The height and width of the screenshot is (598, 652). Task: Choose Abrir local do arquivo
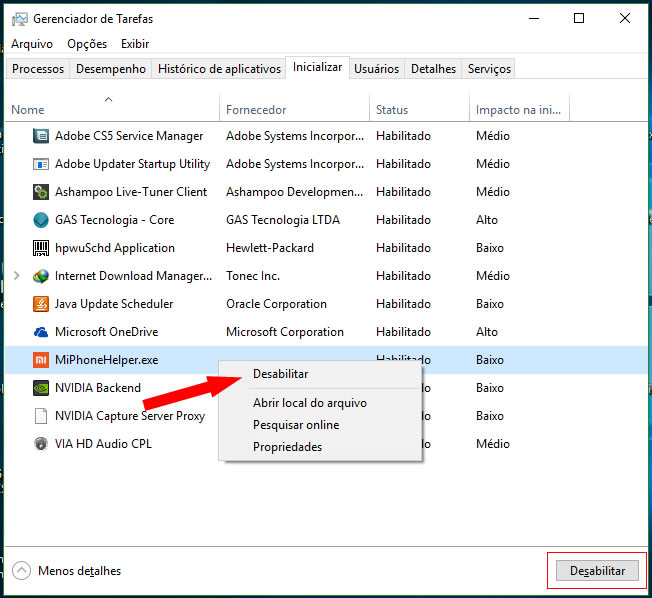click(x=310, y=403)
